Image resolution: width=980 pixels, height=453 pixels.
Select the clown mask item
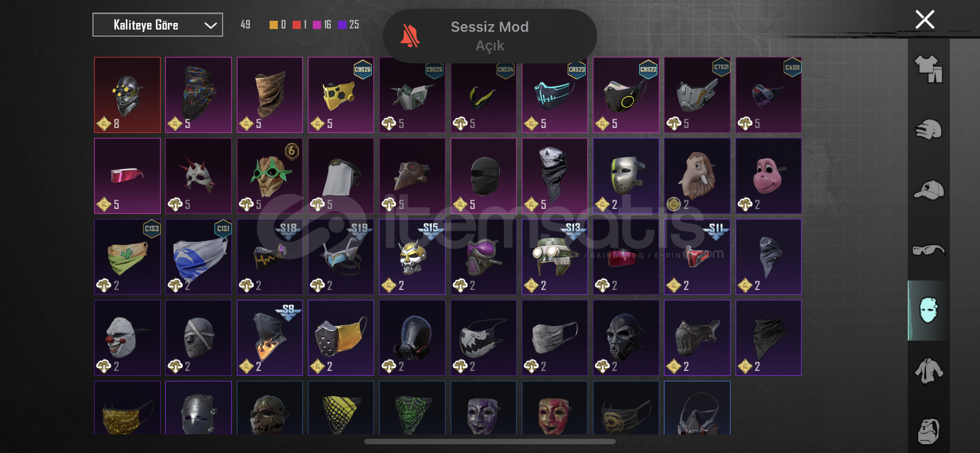pos(127,338)
